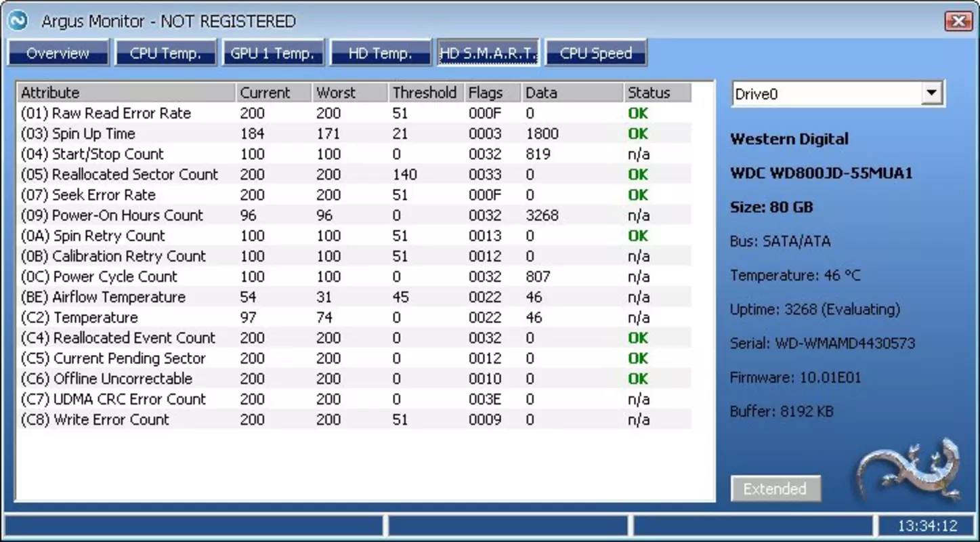Click the Size: 80 GB label
This screenshot has height=542, width=980.
click(x=771, y=207)
